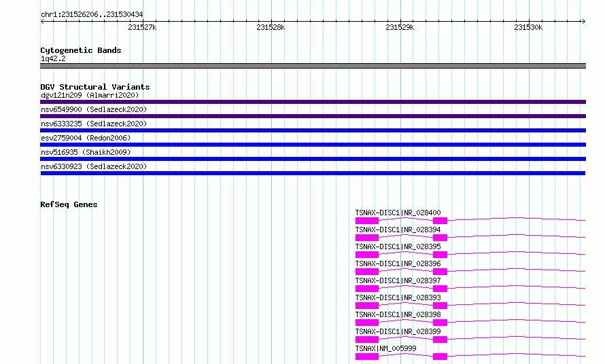Click the gray 1q42.2 cytogenetic band bar
The image size is (605, 364).
tap(313, 66)
